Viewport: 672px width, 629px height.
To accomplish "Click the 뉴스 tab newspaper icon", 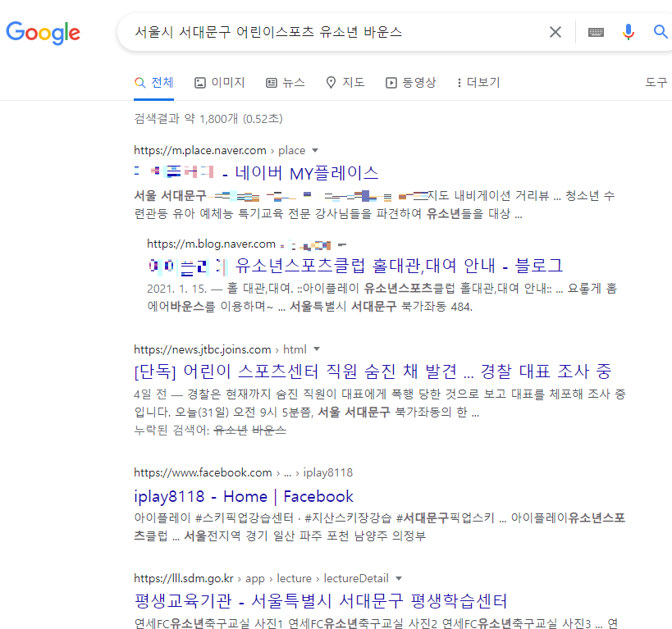I will [x=272, y=83].
